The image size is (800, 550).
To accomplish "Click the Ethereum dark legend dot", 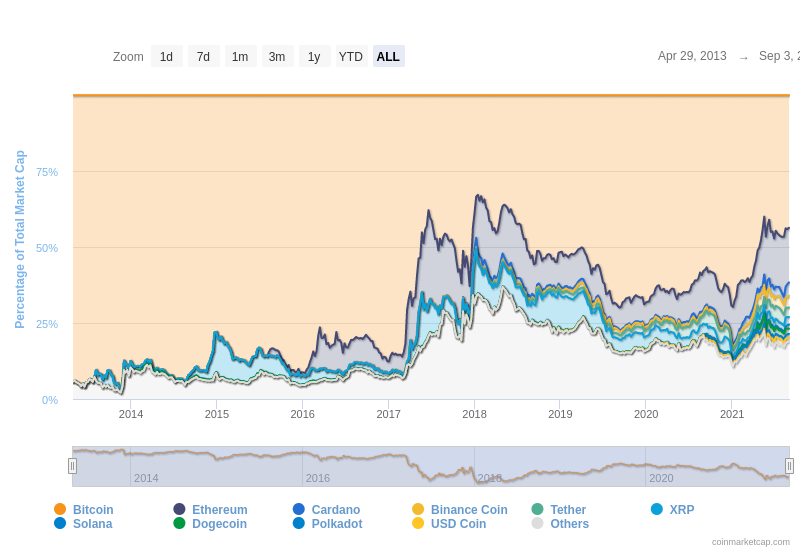I will click(179, 509).
